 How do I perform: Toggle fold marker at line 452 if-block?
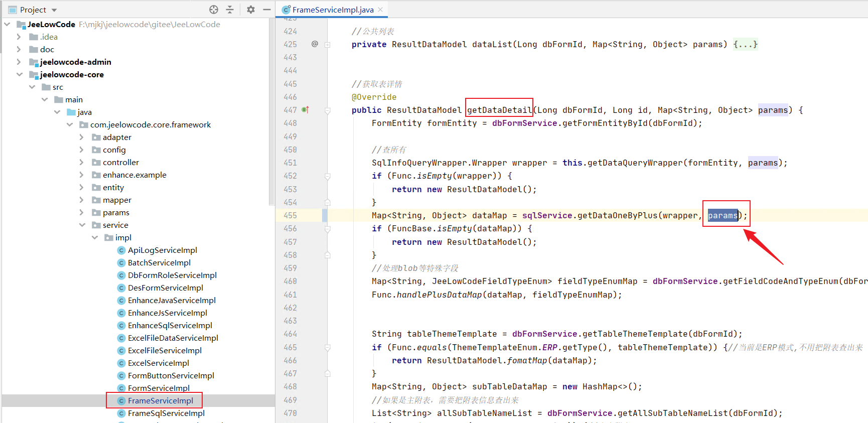tap(327, 176)
